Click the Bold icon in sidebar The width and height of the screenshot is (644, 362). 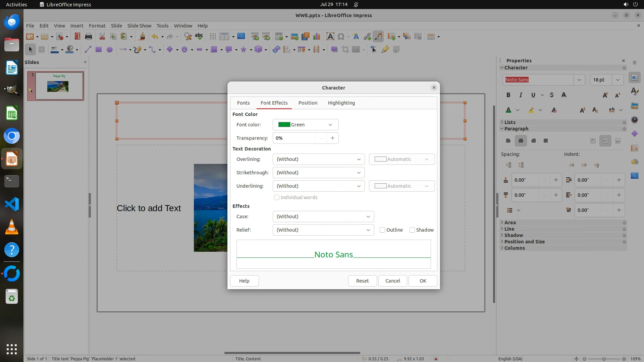508,95
